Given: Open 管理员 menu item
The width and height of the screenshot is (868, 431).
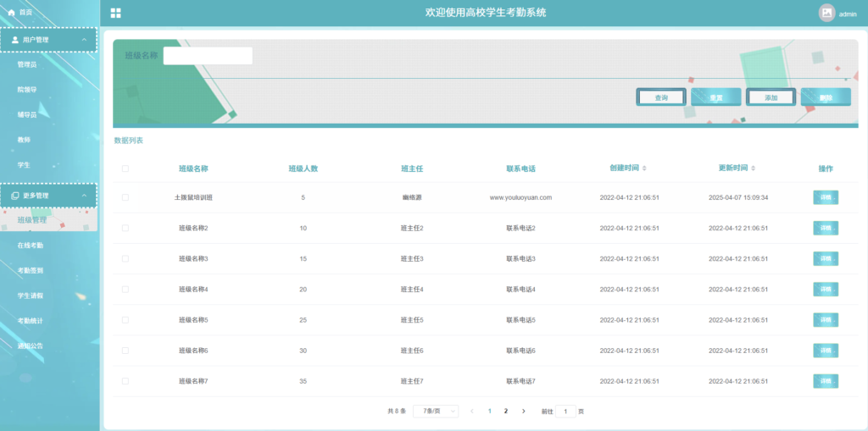Looking at the screenshot, I should tap(27, 64).
